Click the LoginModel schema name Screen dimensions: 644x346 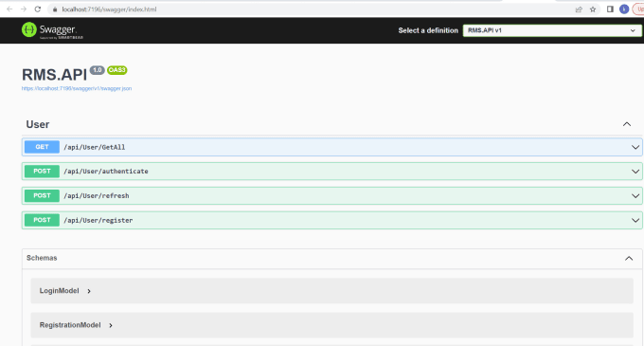59,290
